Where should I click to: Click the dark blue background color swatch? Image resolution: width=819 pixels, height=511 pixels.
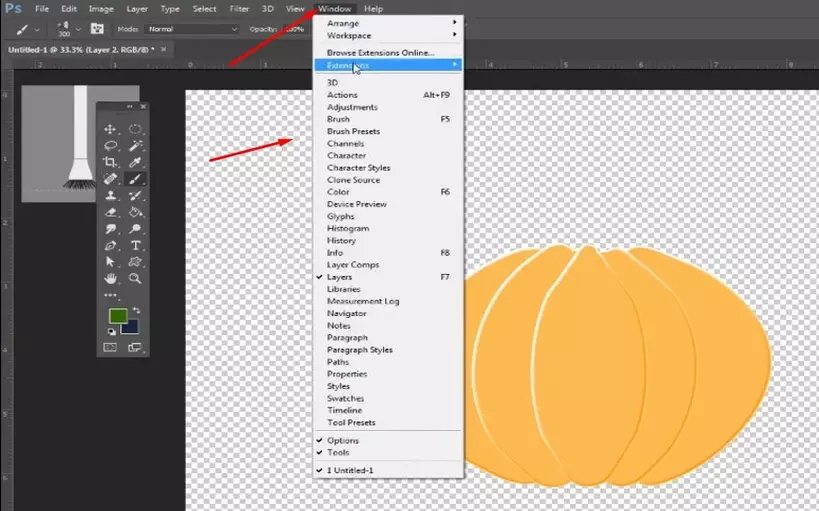point(132,328)
